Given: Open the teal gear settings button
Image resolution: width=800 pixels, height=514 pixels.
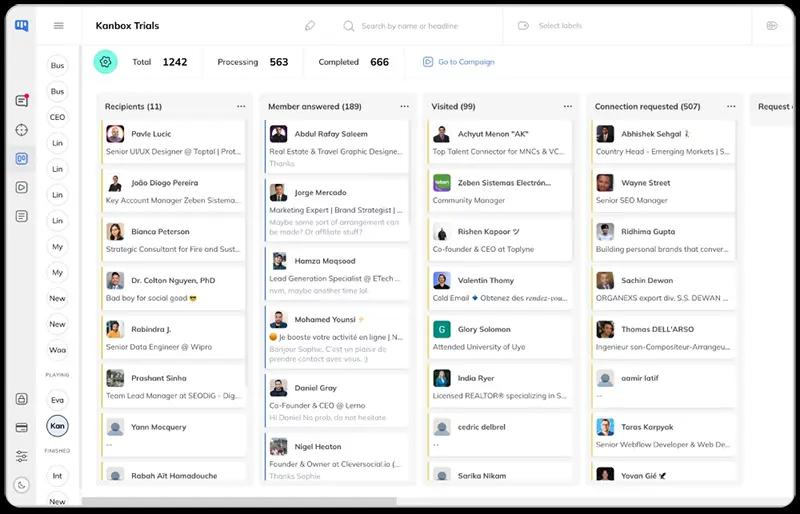Looking at the screenshot, I should click(x=106, y=62).
